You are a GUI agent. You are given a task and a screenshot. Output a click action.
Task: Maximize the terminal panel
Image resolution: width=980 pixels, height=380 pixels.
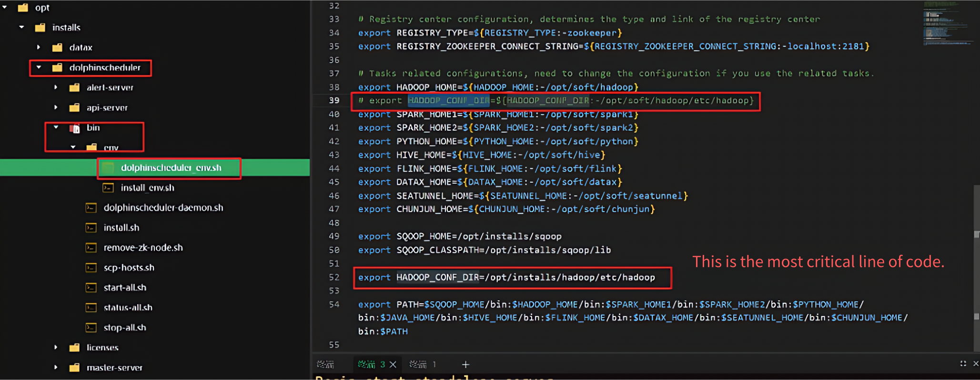(x=963, y=364)
